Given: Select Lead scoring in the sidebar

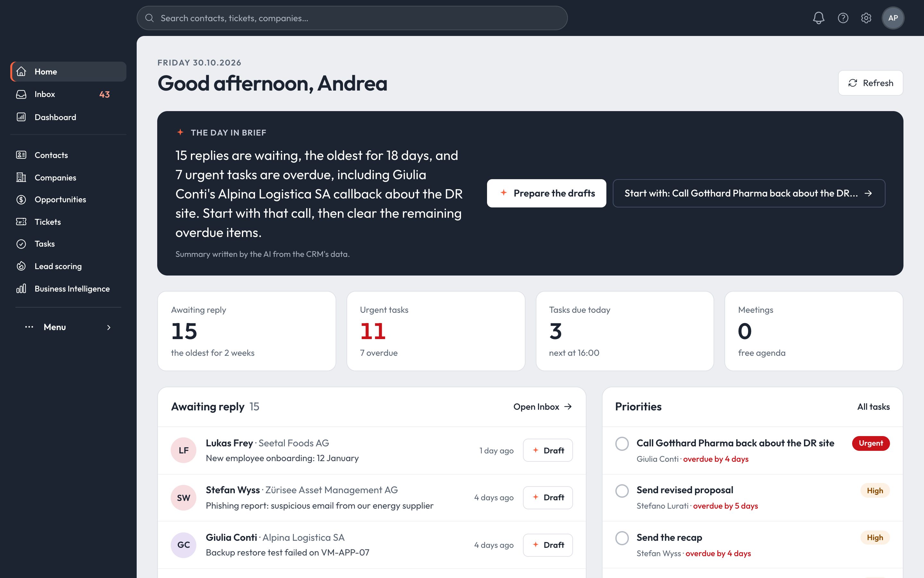Looking at the screenshot, I should click(x=68, y=266).
